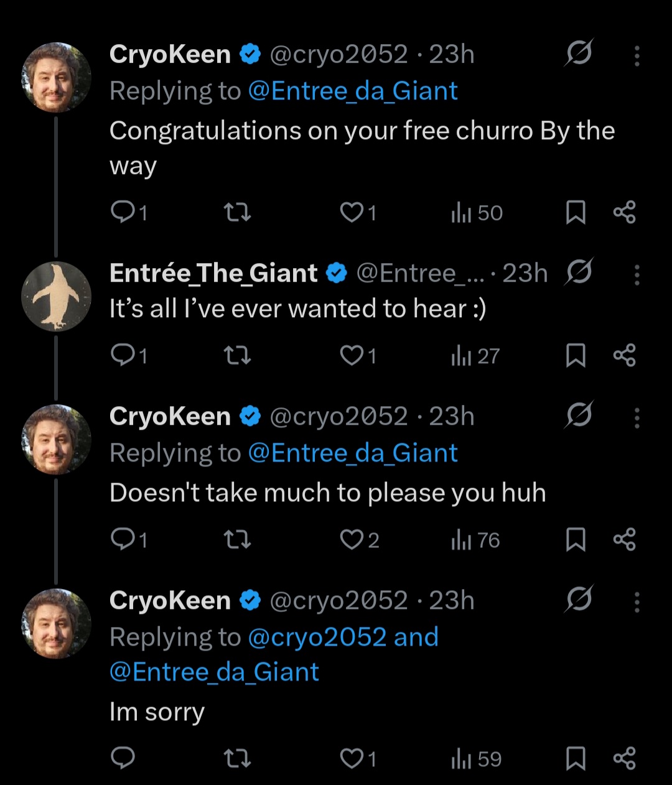Open the Entrée_The_Giant display name
Viewport: 672px width, 785px height.
pyautogui.click(x=213, y=274)
